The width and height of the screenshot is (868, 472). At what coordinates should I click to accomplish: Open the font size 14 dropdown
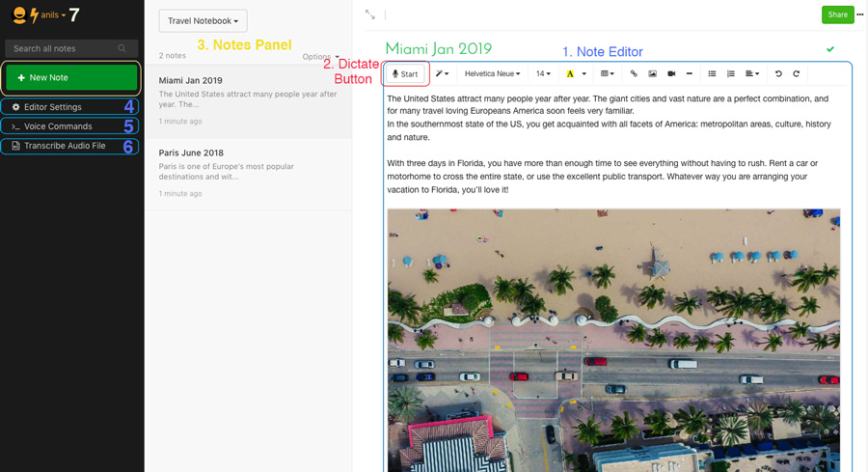tap(542, 73)
